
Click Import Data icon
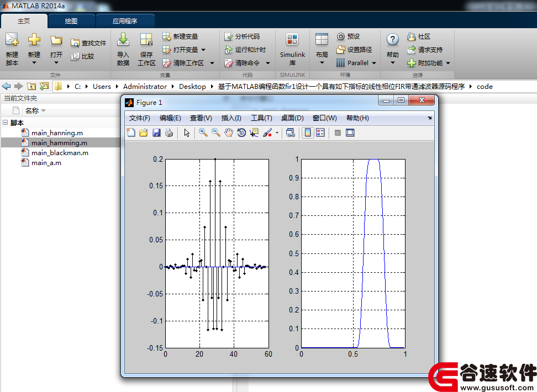123,40
